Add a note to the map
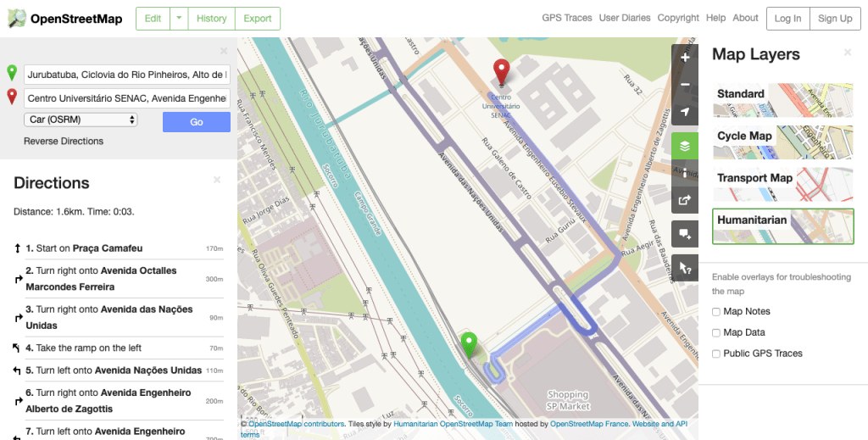 [685, 235]
